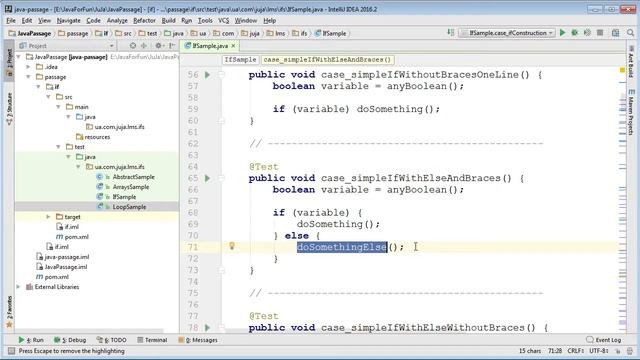The width and height of the screenshot is (640, 360).
Task: Click the case_simpleIfWithElseAndBraces() breadcrumb
Action: tap(327, 60)
